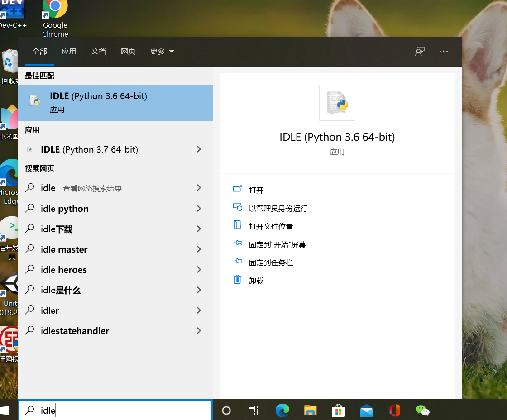
Task: Click the small IDLE icon in best match row
Action: point(34,100)
